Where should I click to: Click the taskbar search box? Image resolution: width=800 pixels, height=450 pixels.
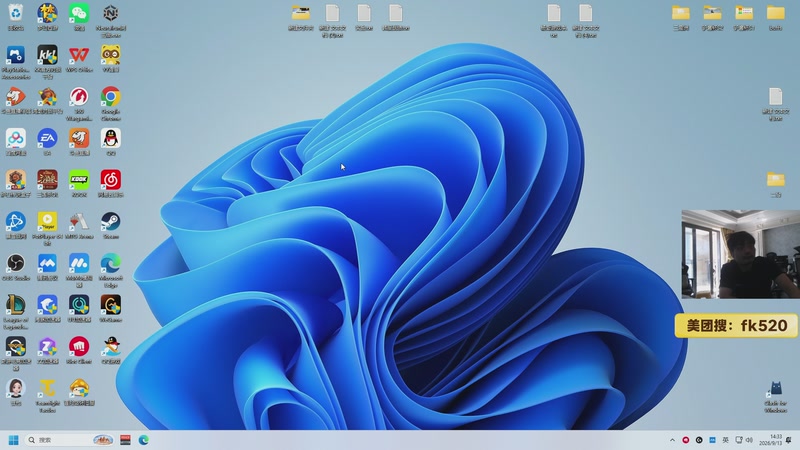coord(69,440)
